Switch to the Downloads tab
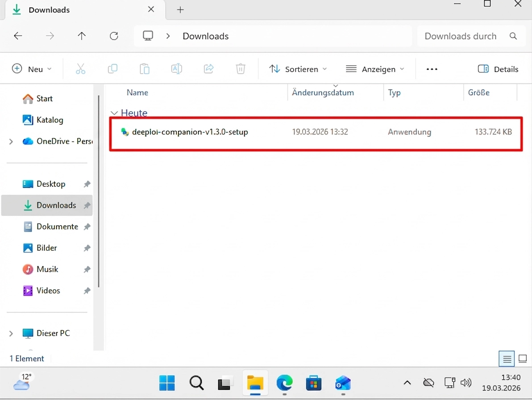The height and width of the screenshot is (400, 532). pos(49,9)
